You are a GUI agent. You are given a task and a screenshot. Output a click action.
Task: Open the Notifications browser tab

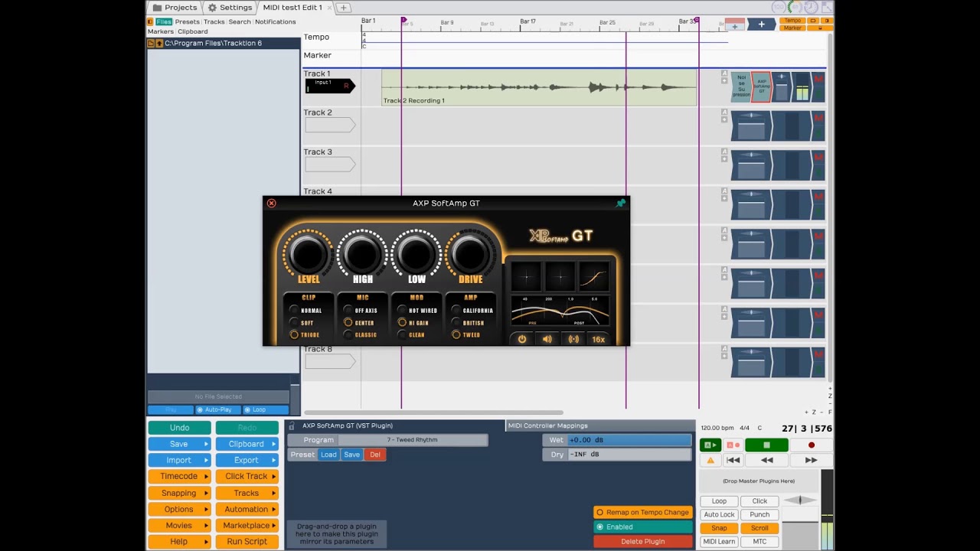[276, 21]
